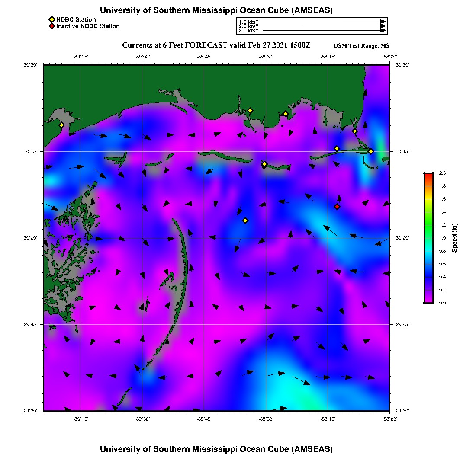
Task: Click the bottom AMSEAS Ocean Cube title
Action: (216, 449)
